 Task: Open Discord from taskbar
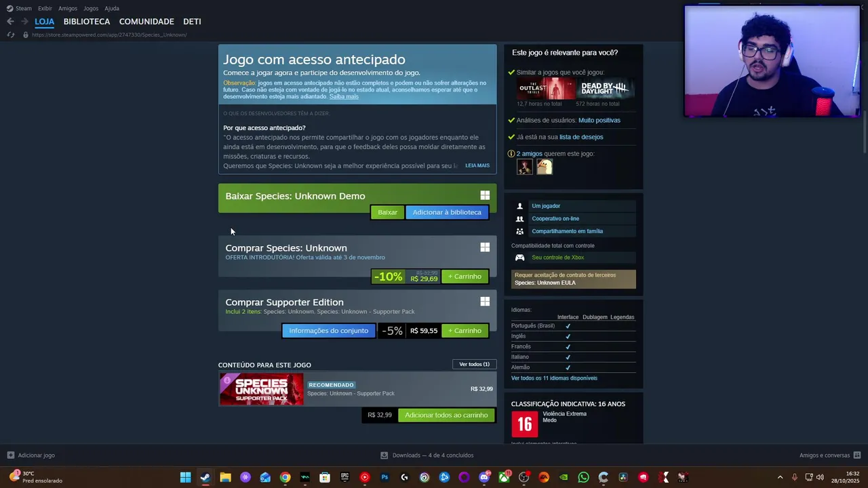click(484, 477)
